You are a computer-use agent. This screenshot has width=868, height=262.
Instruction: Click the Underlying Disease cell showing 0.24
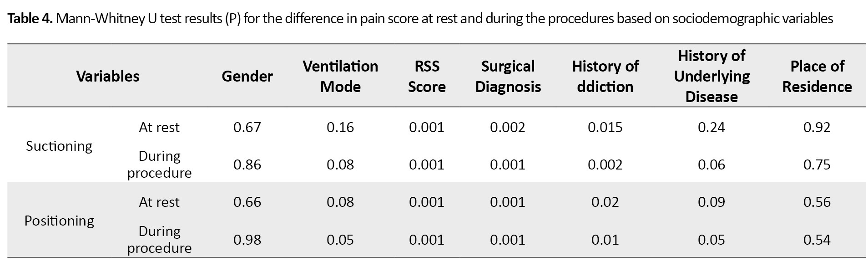(x=712, y=127)
